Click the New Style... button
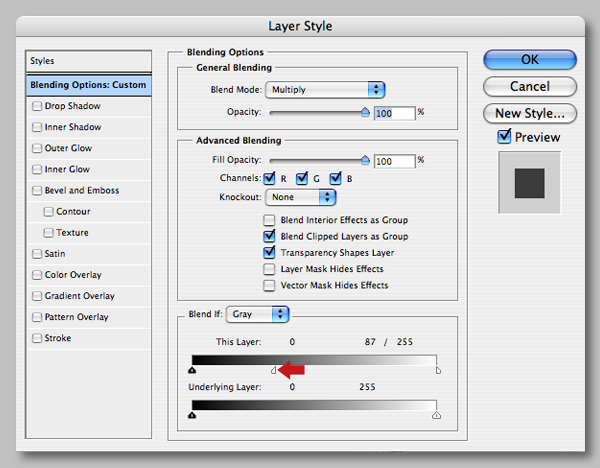Screen dimensions: 600x468 click(x=530, y=113)
